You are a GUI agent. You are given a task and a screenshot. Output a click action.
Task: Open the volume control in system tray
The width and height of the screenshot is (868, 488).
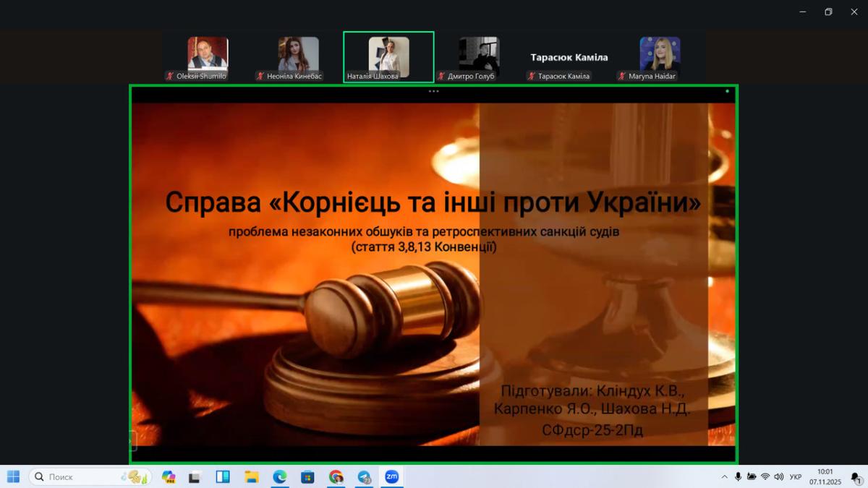779,477
